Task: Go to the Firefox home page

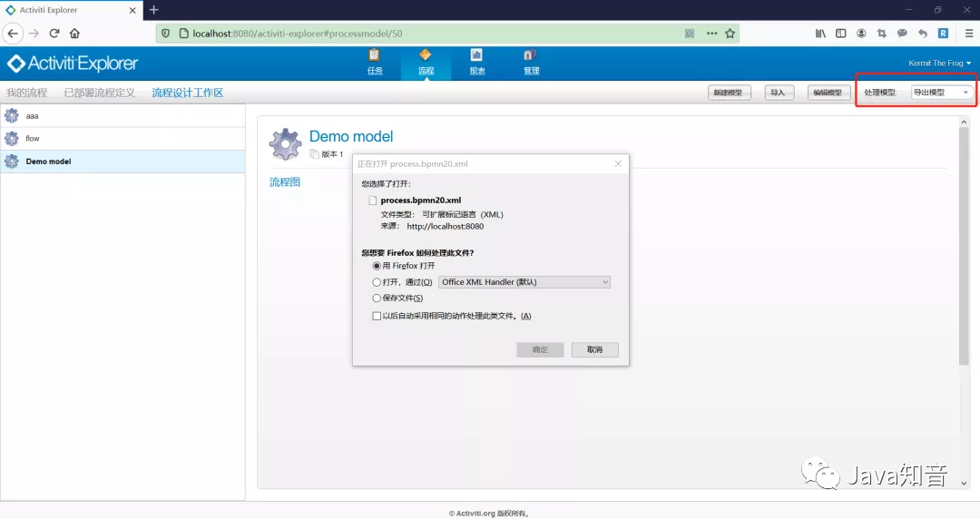Action: (x=74, y=34)
